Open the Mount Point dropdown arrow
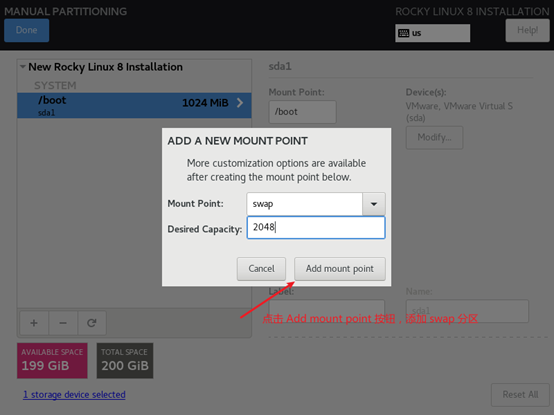The width and height of the screenshot is (554, 415). [x=374, y=204]
